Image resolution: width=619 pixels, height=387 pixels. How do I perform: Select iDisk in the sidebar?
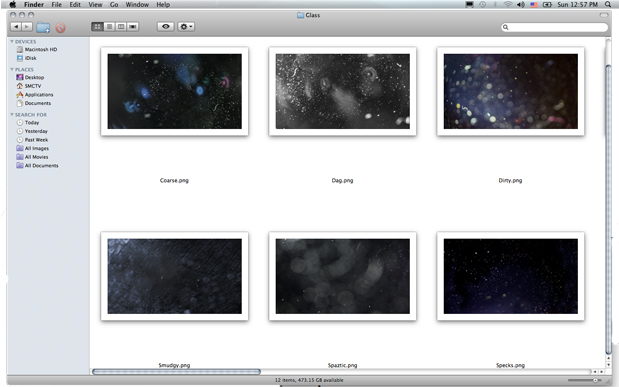(26, 58)
